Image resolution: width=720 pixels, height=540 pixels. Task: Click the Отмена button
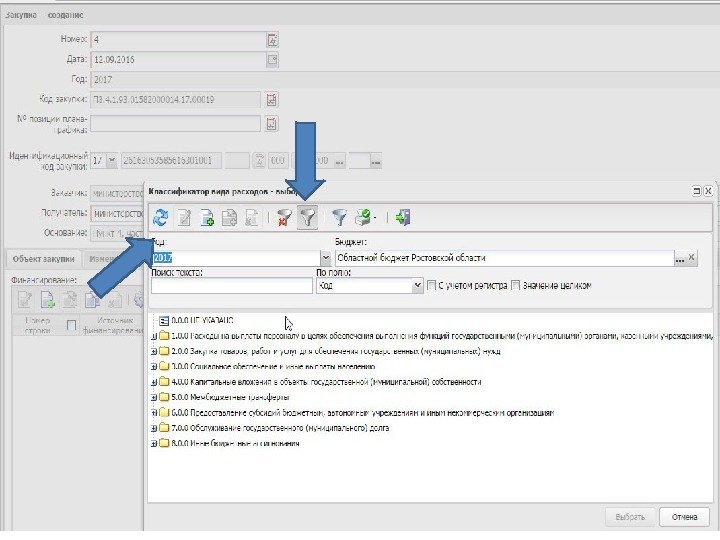tap(684, 517)
